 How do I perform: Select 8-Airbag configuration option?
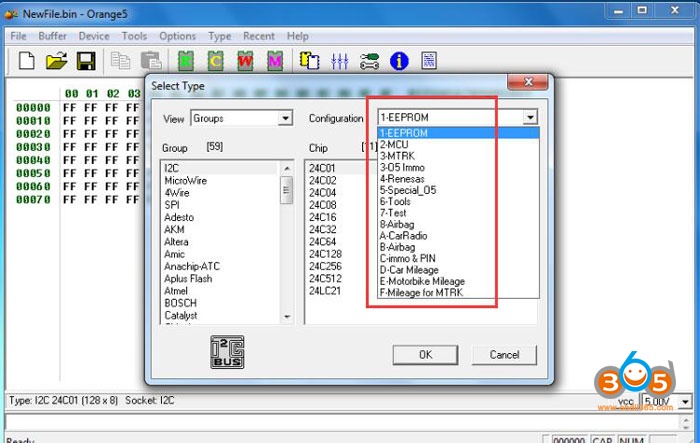coord(458,225)
